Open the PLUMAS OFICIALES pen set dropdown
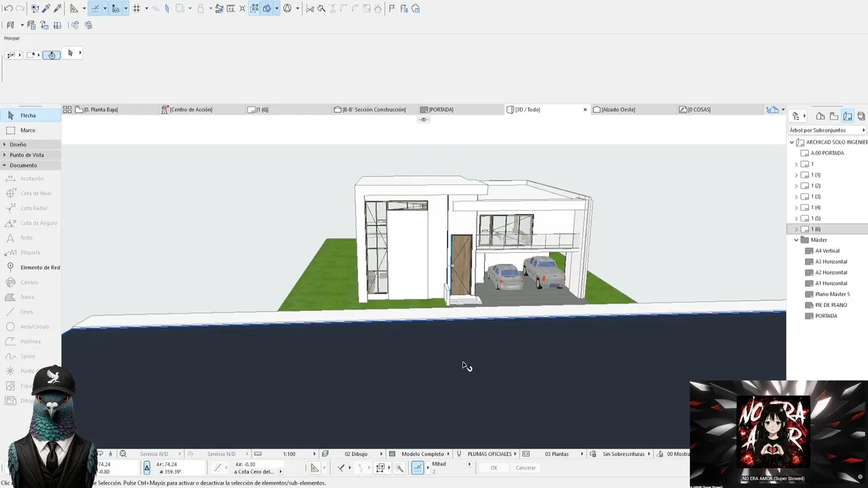This screenshot has height=488, width=868. [493, 454]
